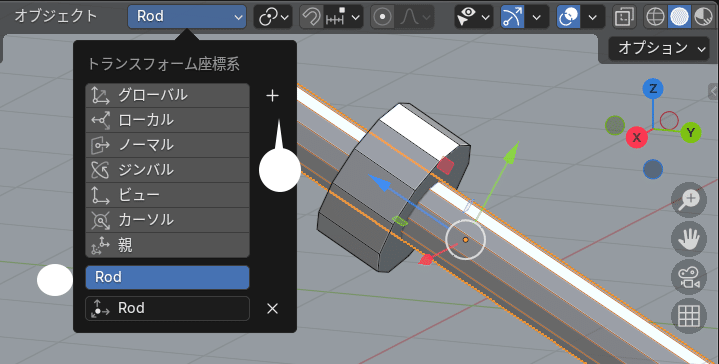Screen dimensions: 719x364
Task: Switch to solid shading
Action: tap(679, 17)
